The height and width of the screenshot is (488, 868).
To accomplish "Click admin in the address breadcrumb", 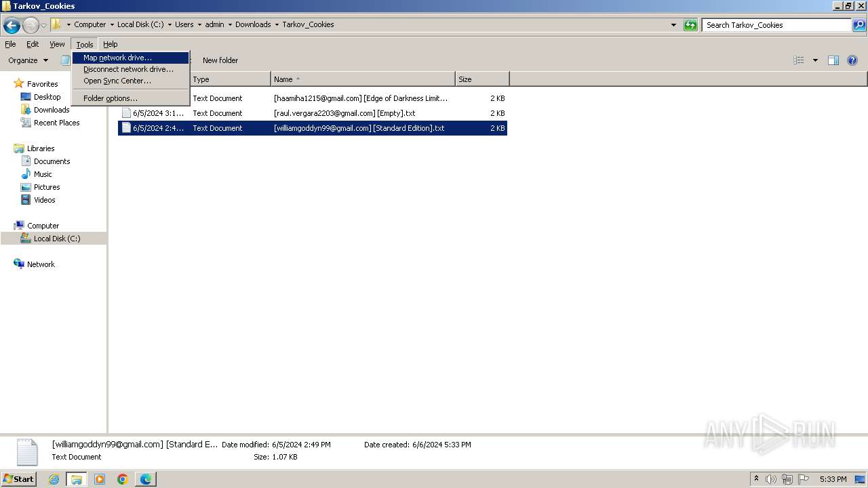I will tap(214, 24).
